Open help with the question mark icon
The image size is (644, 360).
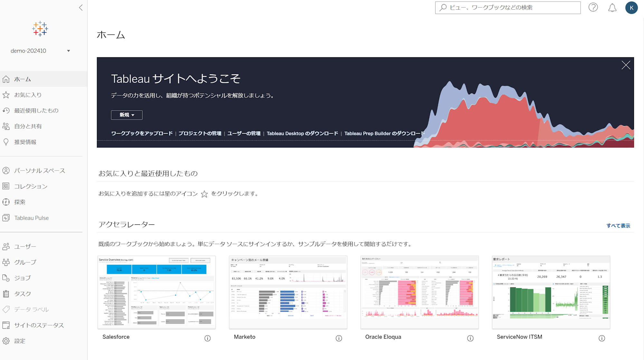point(593,7)
